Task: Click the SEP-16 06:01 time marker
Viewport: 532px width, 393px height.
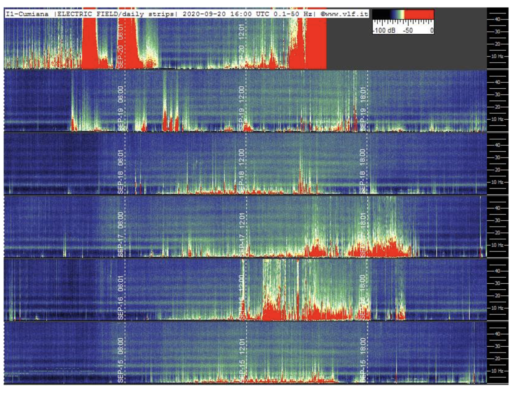Action: click(121, 297)
